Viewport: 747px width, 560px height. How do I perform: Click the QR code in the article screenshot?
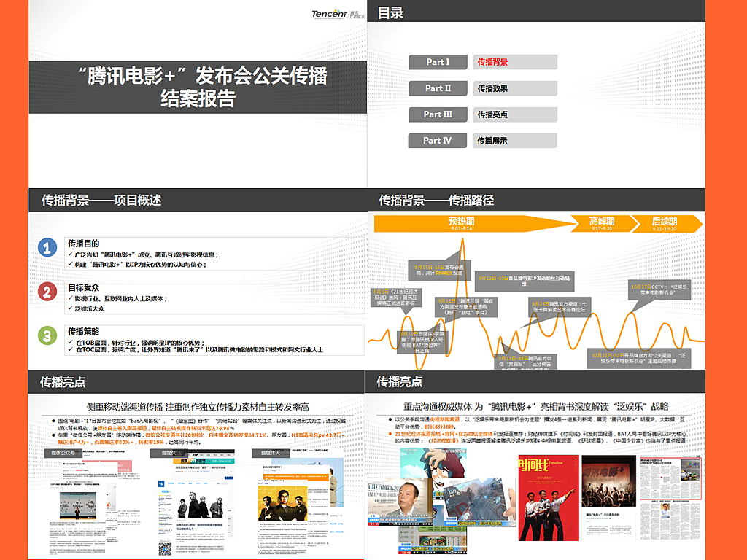(165, 549)
